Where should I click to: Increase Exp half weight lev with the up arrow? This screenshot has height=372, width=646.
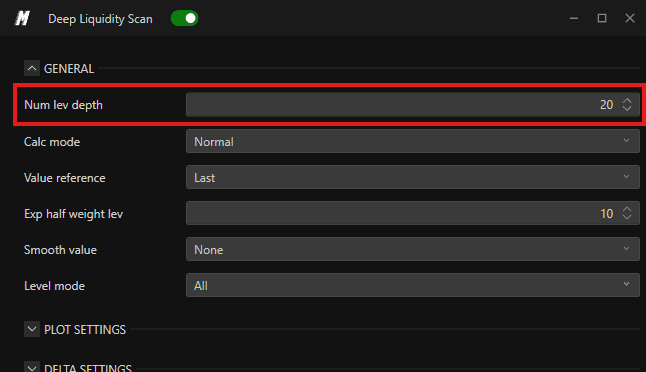coord(627,209)
